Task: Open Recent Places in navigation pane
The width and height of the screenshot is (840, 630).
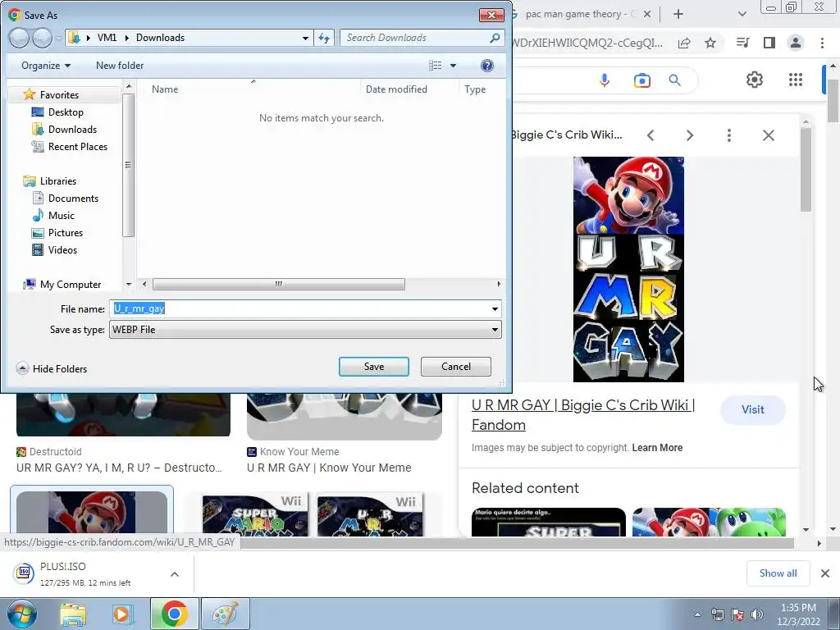Action: (x=78, y=146)
